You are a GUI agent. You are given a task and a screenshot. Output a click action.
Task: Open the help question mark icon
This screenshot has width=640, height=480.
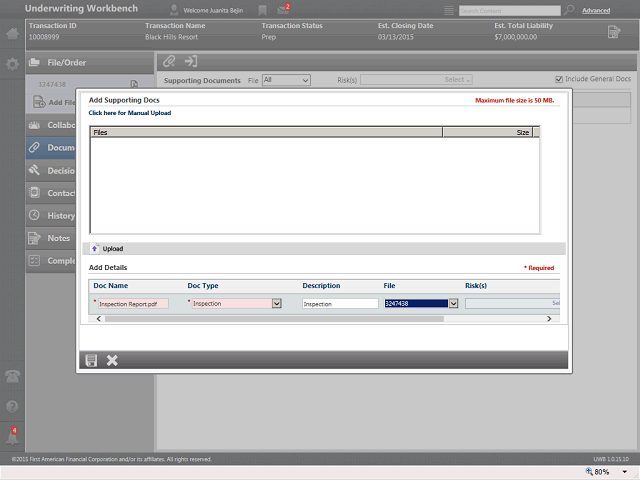12,407
